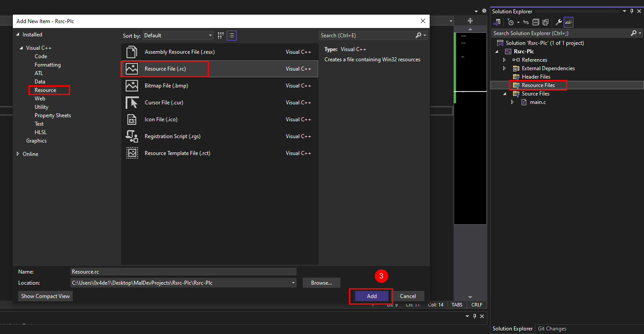Select the Resource Template File (.rct) icon
This screenshot has height=334, width=644.
[x=132, y=153]
